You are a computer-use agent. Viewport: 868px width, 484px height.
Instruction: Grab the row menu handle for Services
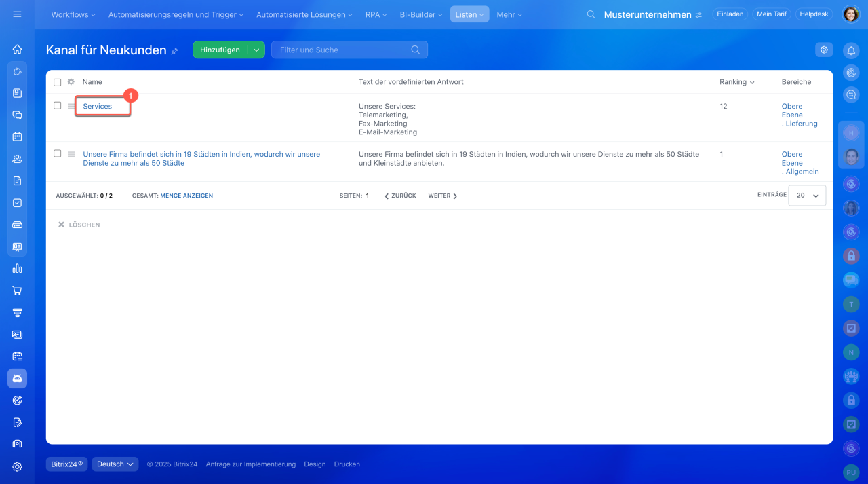[x=71, y=106]
